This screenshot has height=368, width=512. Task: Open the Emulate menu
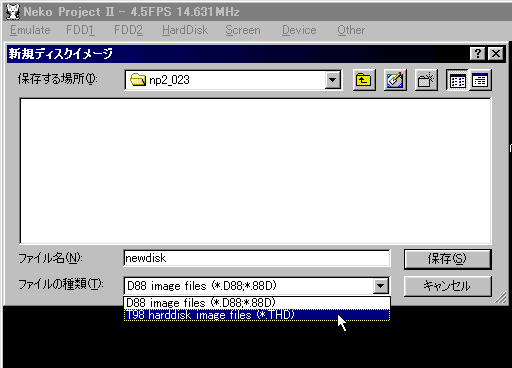click(x=30, y=30)
